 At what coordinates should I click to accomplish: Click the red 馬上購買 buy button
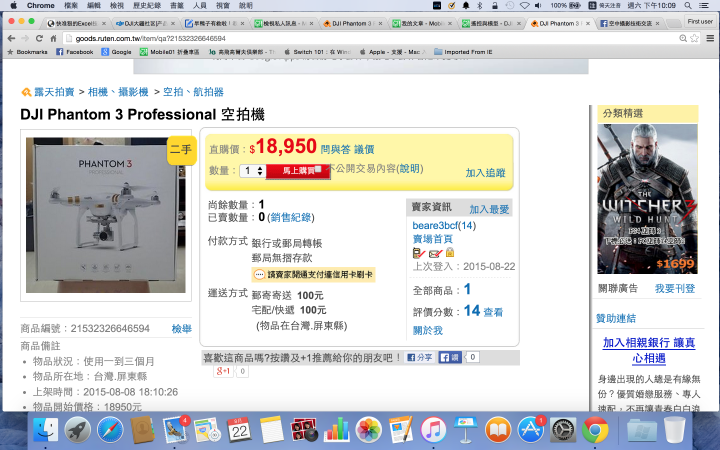click(x=298, y=171)
